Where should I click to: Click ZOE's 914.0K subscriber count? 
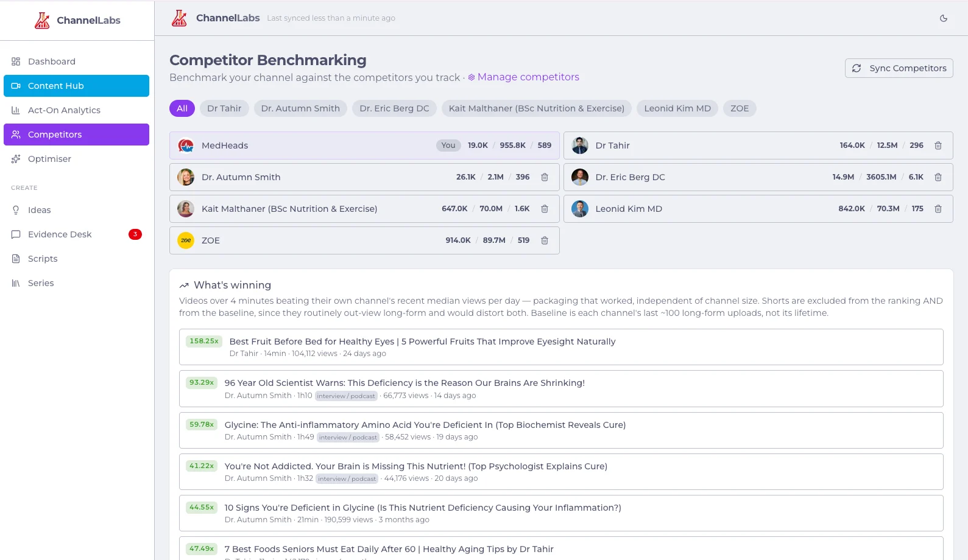pos(458,240)
